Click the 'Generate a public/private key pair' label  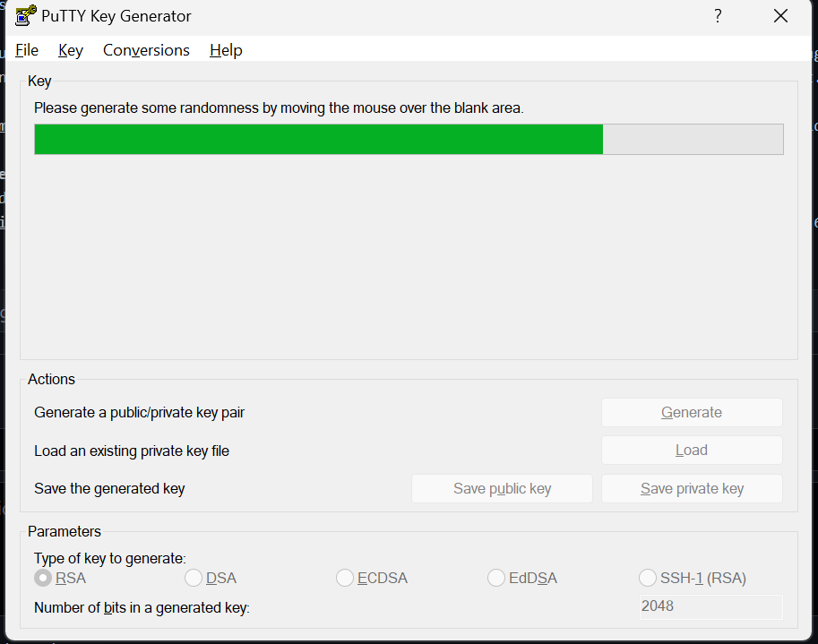coord(139,413)
